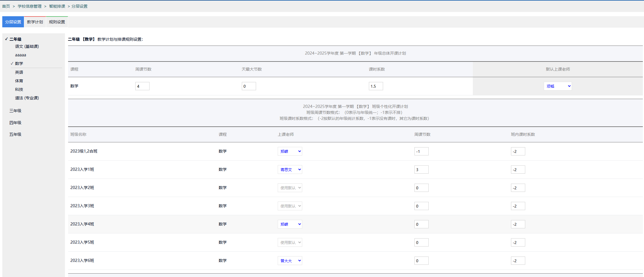The width and height of the screenshot is (644, 277).
Task: Go to 学校信息管理 breadcrumb link
Action: [30, 6]
